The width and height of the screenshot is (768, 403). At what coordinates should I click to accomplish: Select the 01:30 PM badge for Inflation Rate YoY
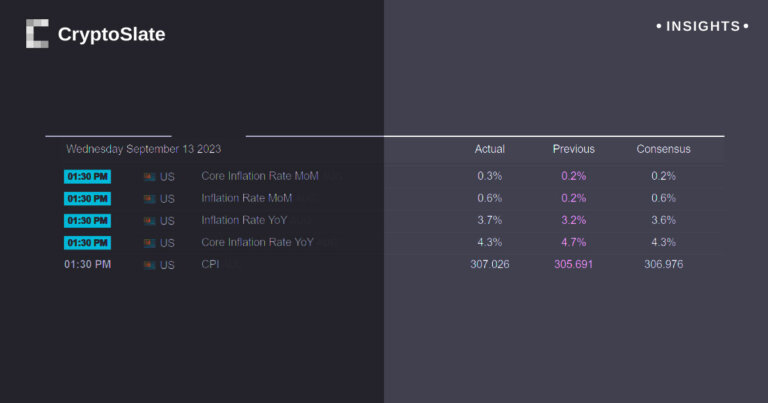pyautogui.click(x=87, y=220)
